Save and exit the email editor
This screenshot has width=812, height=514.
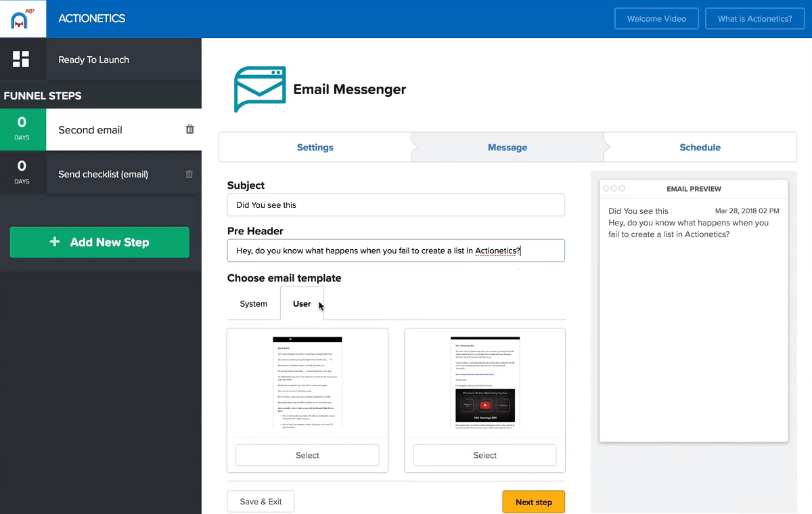261,502
